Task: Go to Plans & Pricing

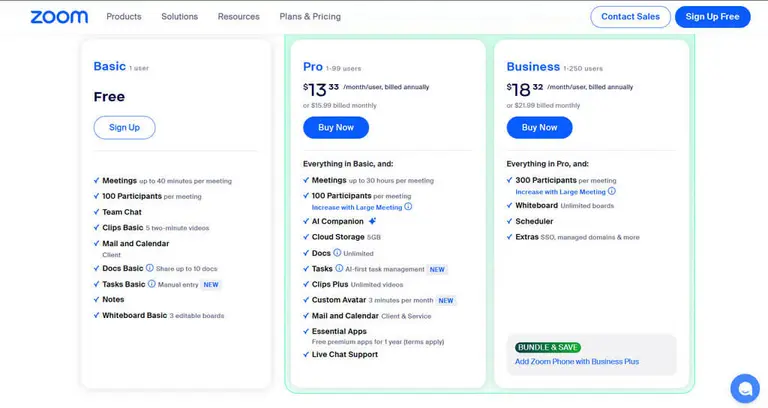Action: coord(310,17)
